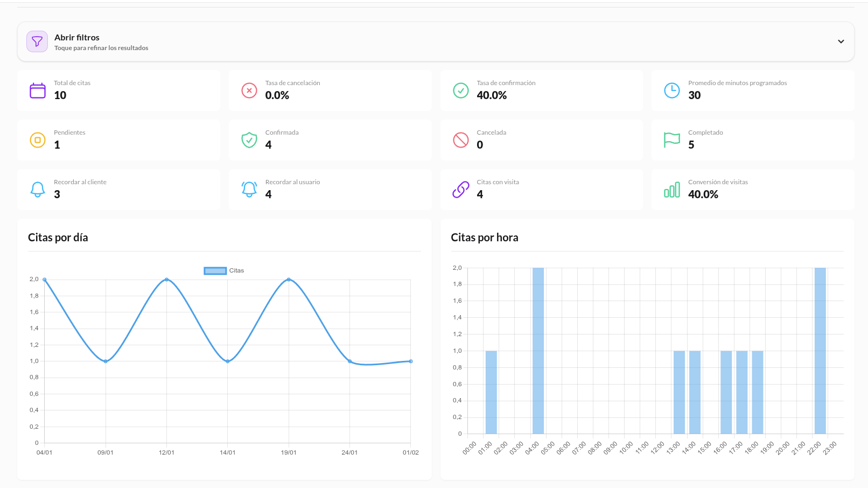868x488 pixels.
Task: Click the blue legend color swatch
Action: [x=215, y=270]
